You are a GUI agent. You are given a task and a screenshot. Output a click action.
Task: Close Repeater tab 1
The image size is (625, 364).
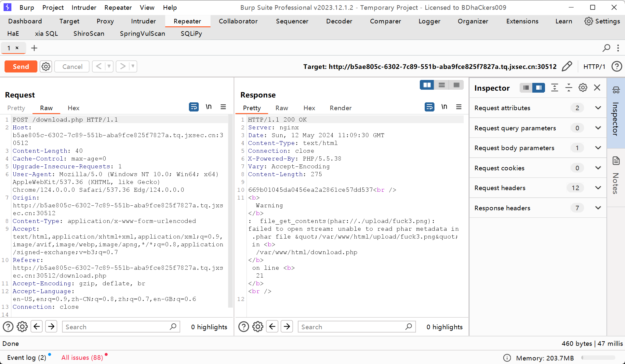[x=17, y=48]
